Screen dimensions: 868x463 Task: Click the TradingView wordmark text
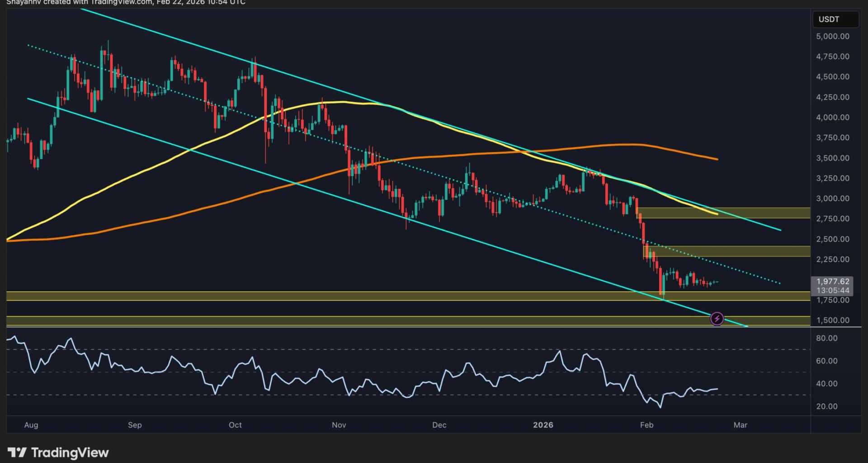point(70,453)
